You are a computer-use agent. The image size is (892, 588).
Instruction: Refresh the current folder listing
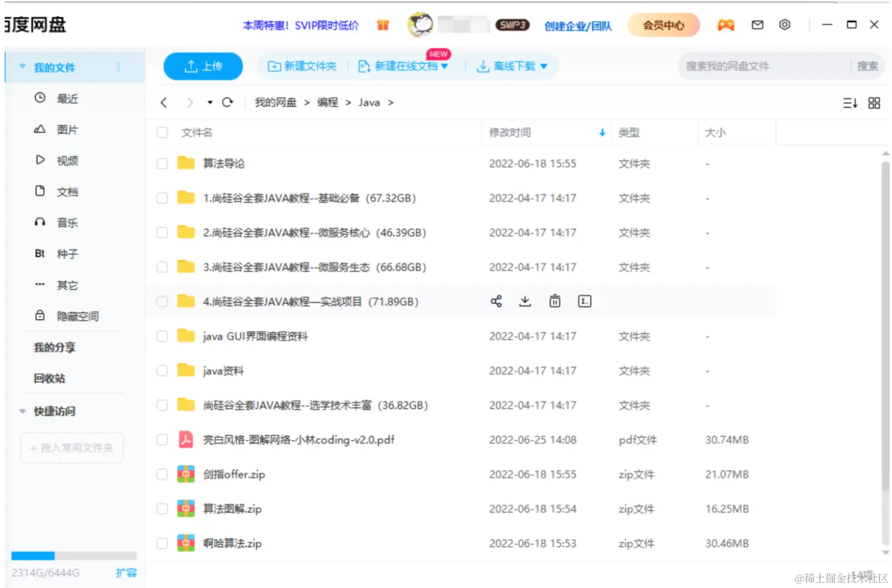click(x=228, y=102)
